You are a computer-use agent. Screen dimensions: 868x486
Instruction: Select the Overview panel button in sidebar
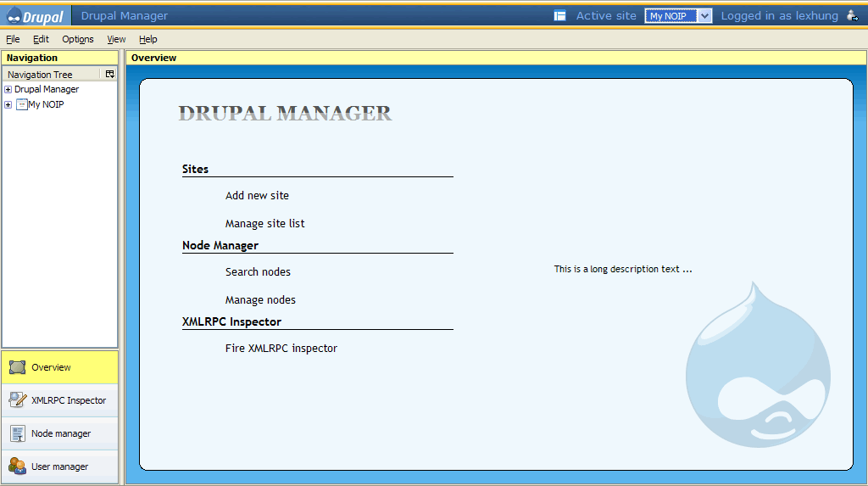59,367
